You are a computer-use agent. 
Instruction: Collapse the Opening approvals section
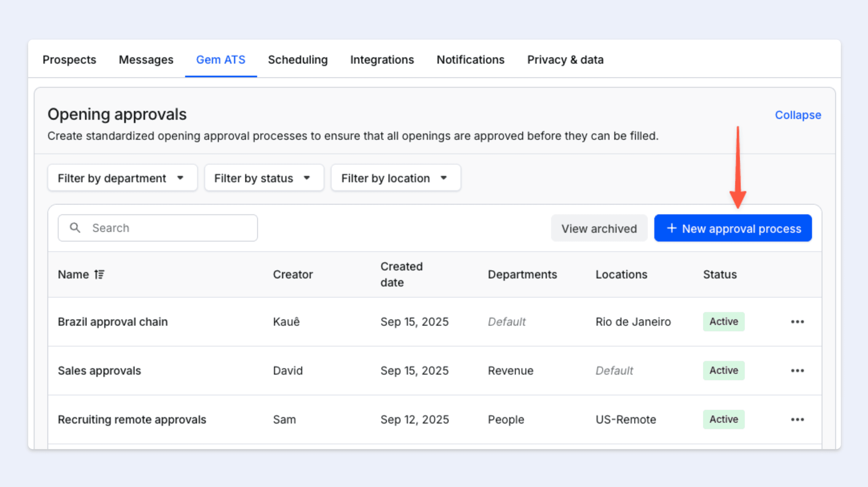point(797,115)
